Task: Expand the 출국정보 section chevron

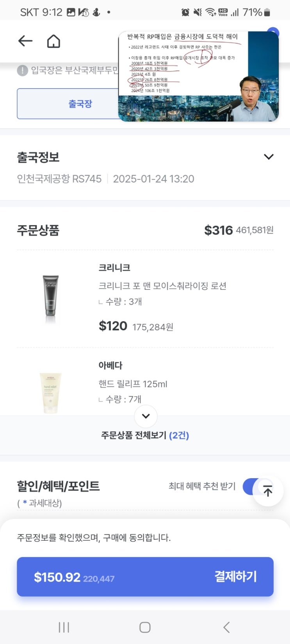Action: 269,157
